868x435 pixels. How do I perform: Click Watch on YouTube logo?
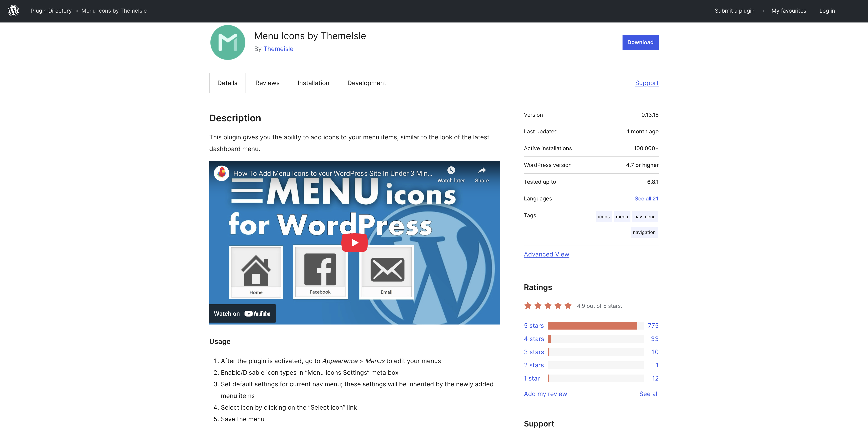click(x=257, y=314)
